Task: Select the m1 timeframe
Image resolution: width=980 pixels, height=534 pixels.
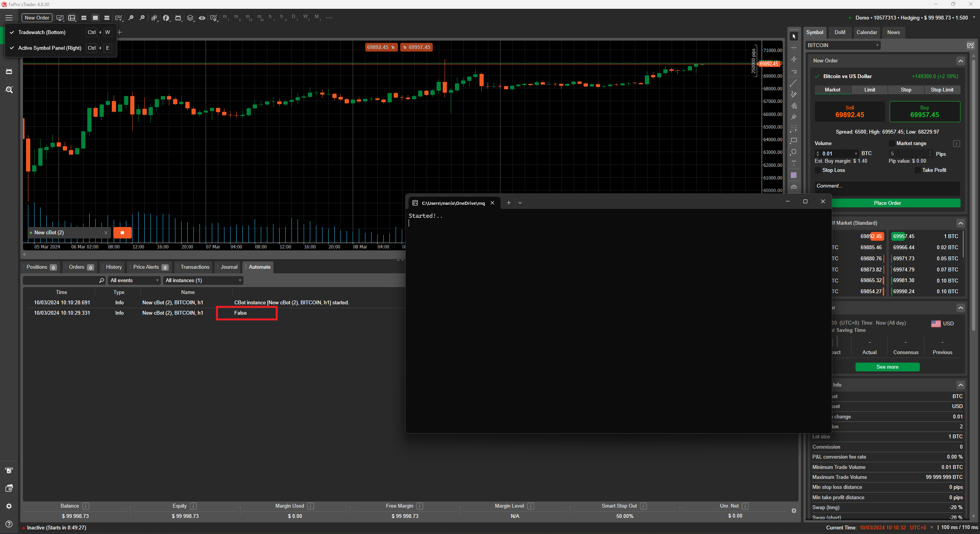Action: click(225, 18)
